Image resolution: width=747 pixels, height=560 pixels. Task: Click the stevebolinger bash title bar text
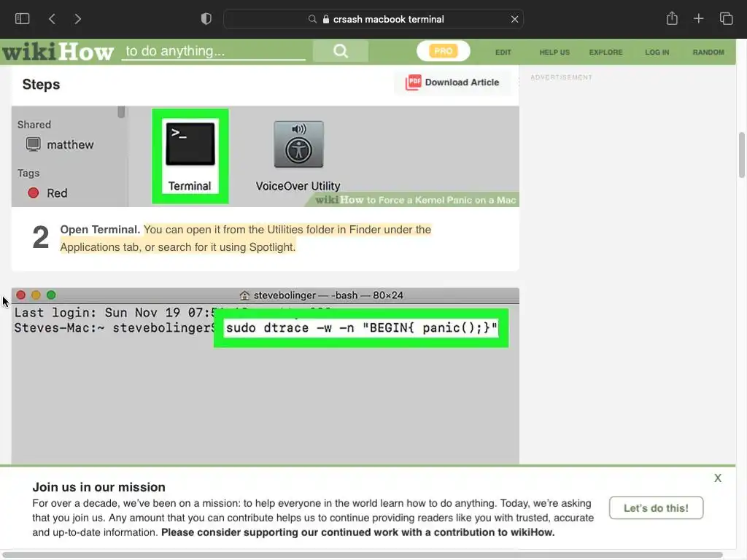pos(328,295)
